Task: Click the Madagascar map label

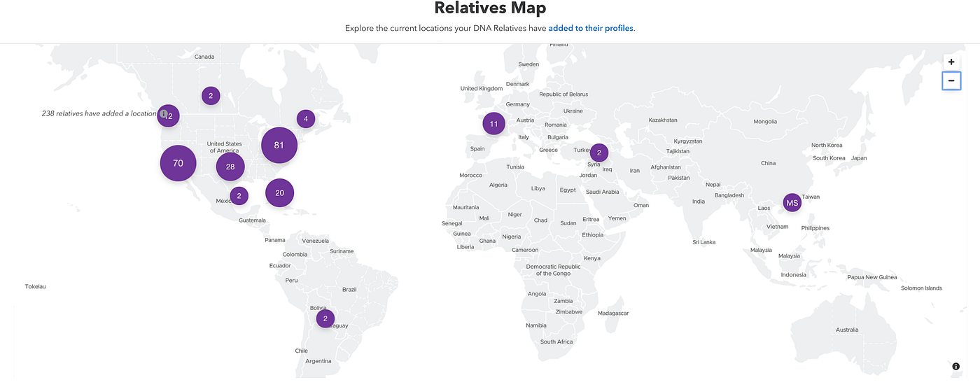Action: 613,314
